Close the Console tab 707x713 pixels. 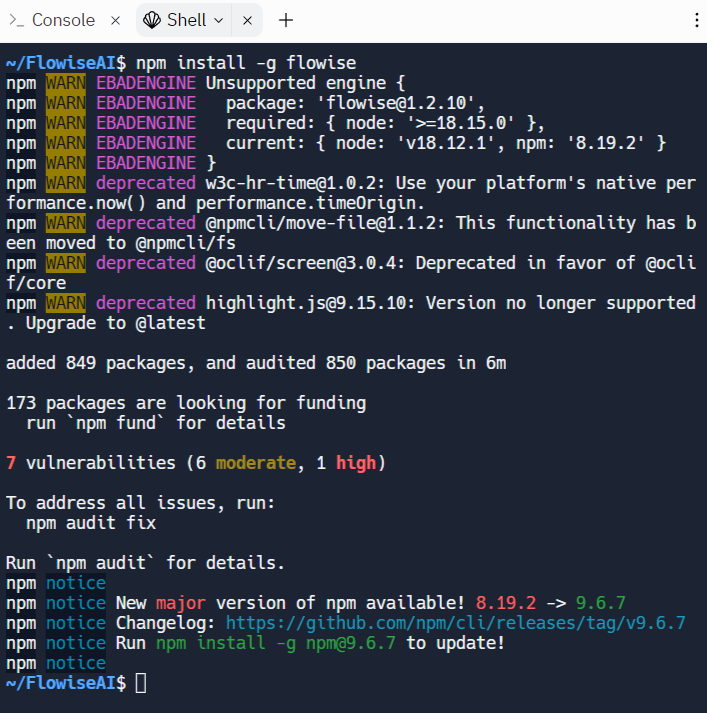pos(115,20)
